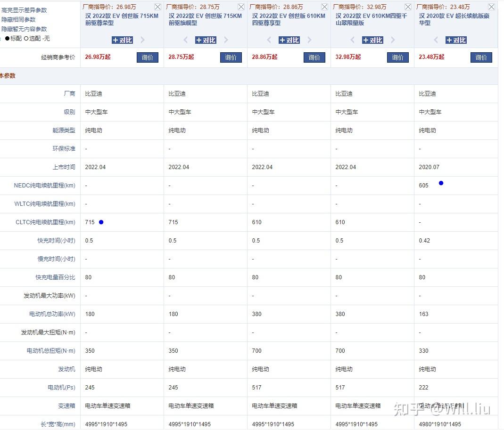Click the 0.42 fast-charge time value

click(x=424, y=241)
